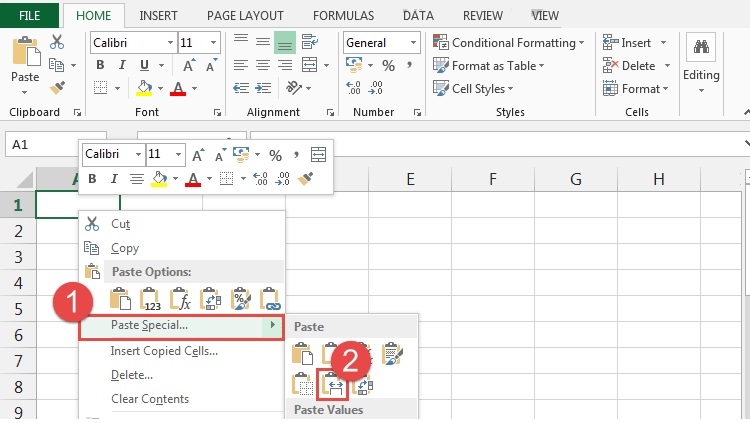Align text right in ribbon

click(285, 65)
